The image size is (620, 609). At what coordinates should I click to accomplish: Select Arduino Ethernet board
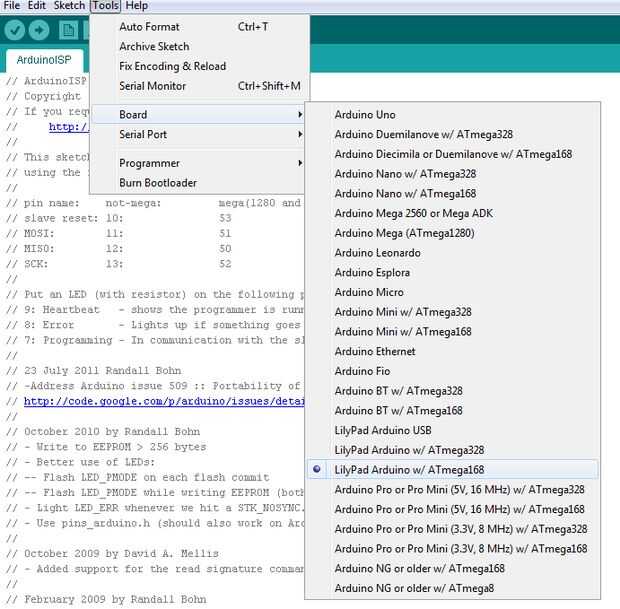pyautogui.click(x=452, y=352)
